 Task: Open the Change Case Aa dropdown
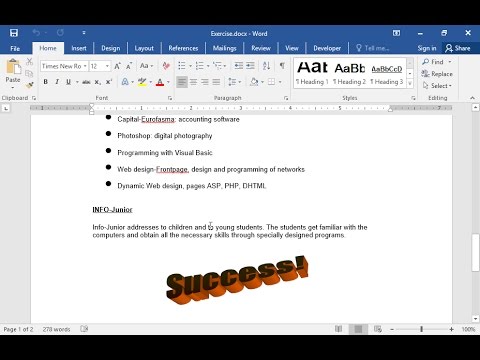(146, 66)
